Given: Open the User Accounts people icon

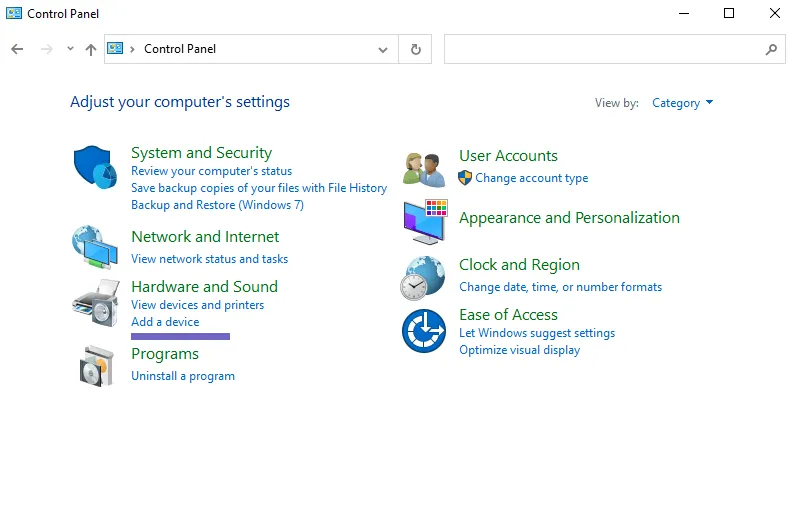Looking at the screenshot, I should [x=423, y=169].
